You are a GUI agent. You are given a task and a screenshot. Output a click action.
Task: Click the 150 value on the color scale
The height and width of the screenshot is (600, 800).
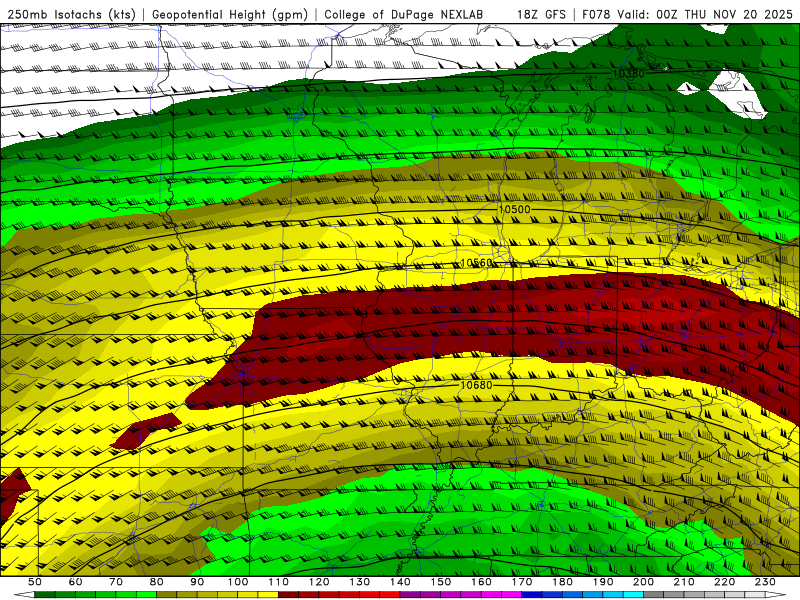[x=441, y=582]
